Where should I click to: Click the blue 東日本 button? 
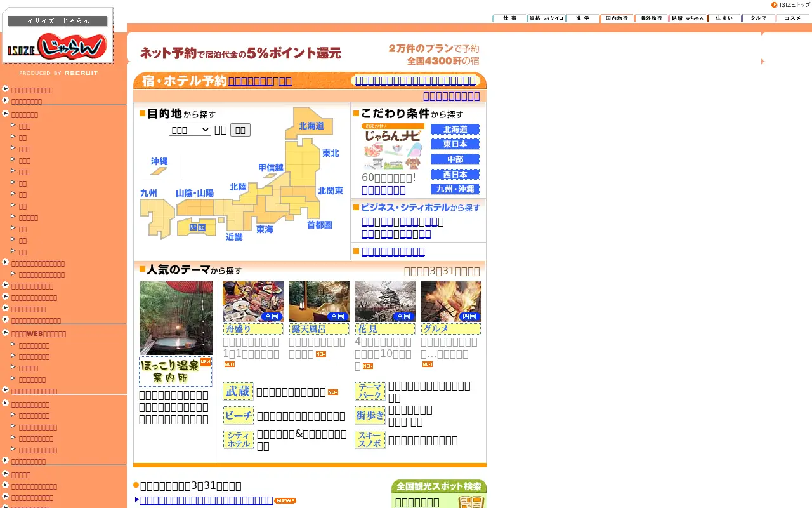pos(455,144)
